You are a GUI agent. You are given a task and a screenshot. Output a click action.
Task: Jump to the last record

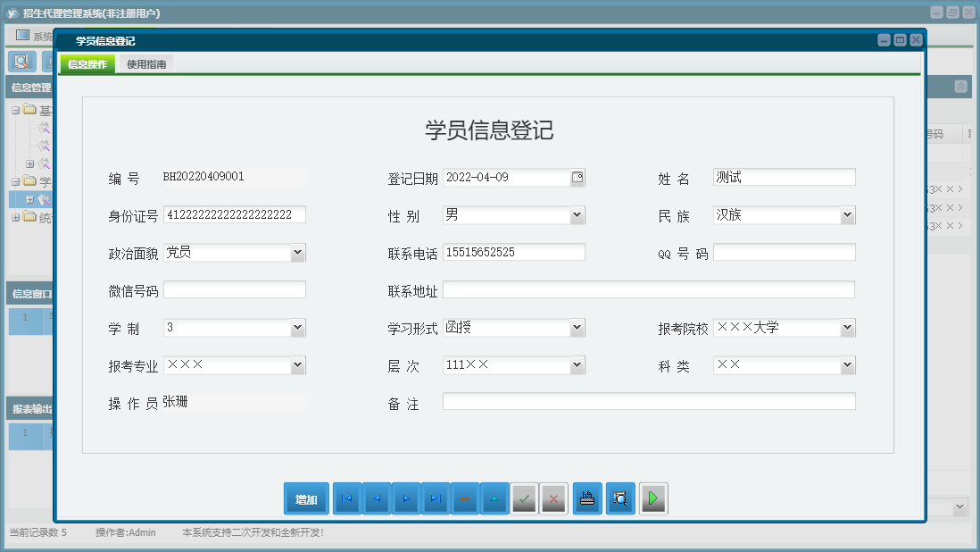pyautogui.click(x=436, y=499)
